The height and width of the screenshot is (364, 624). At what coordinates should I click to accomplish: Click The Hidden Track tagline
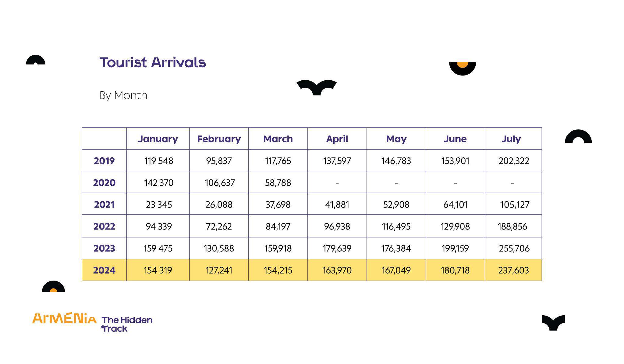(127, 324)
